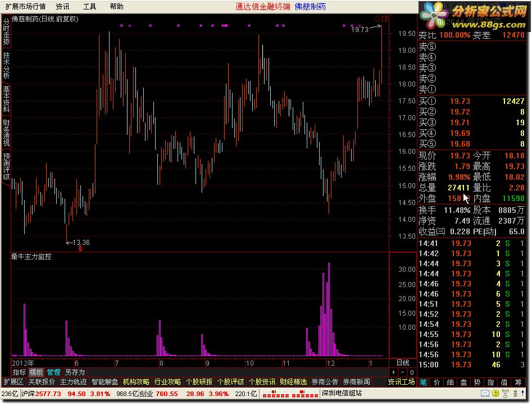
Task: Open the 财经精选 bottom tab
Action: tap(293, 382)
